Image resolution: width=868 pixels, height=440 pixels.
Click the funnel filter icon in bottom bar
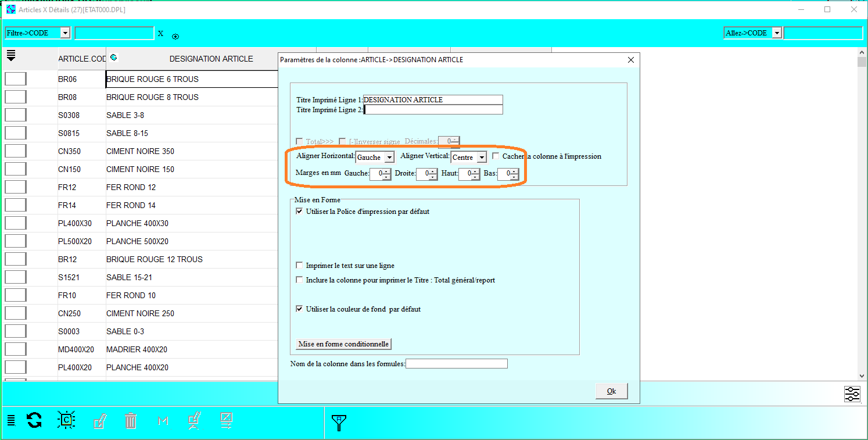coord(339,423)
